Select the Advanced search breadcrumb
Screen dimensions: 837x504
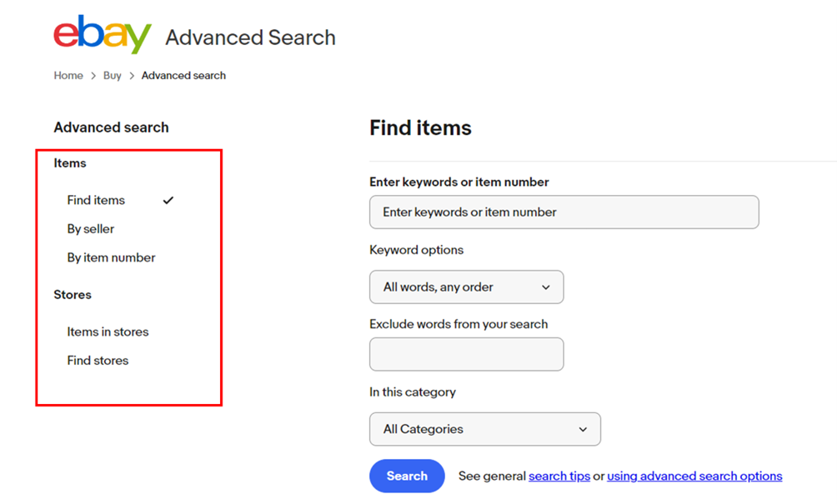pos(183,75)
